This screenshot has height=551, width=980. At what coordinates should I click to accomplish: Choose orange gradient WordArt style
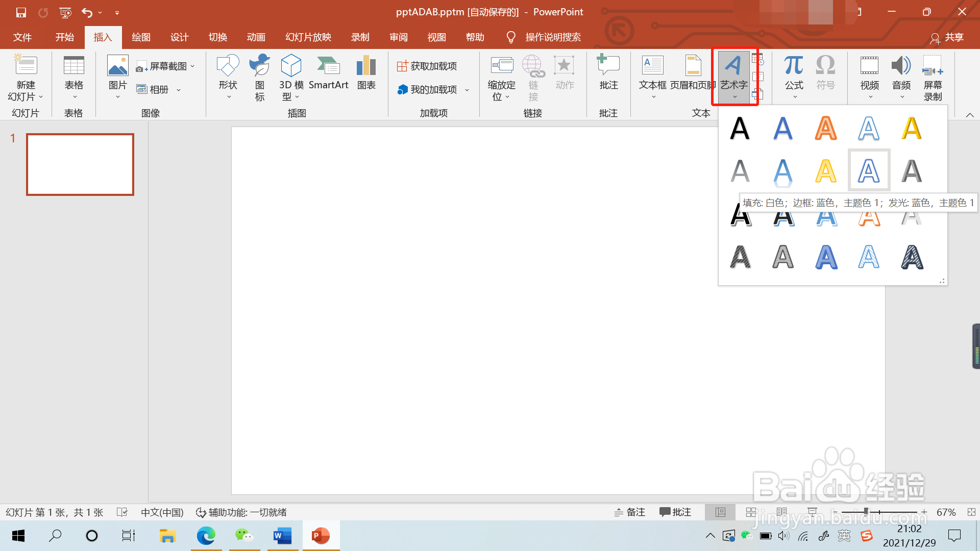click(x=825, y=128)
